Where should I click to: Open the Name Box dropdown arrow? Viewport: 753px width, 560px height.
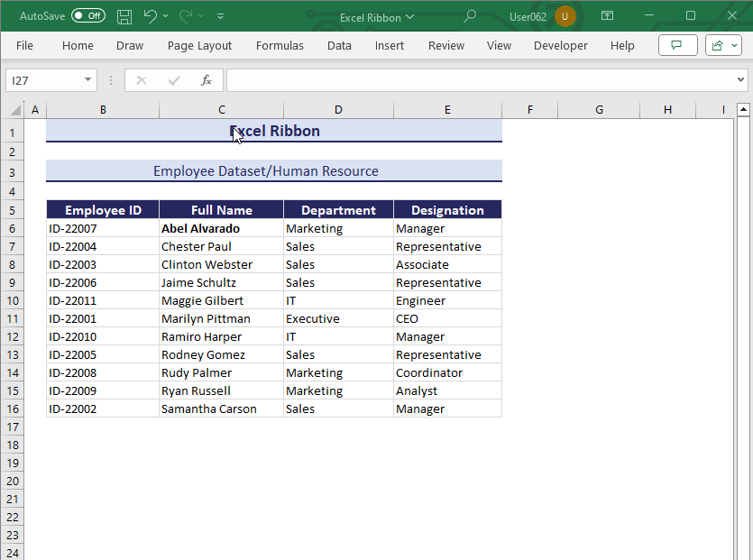[x=86, y=80]
